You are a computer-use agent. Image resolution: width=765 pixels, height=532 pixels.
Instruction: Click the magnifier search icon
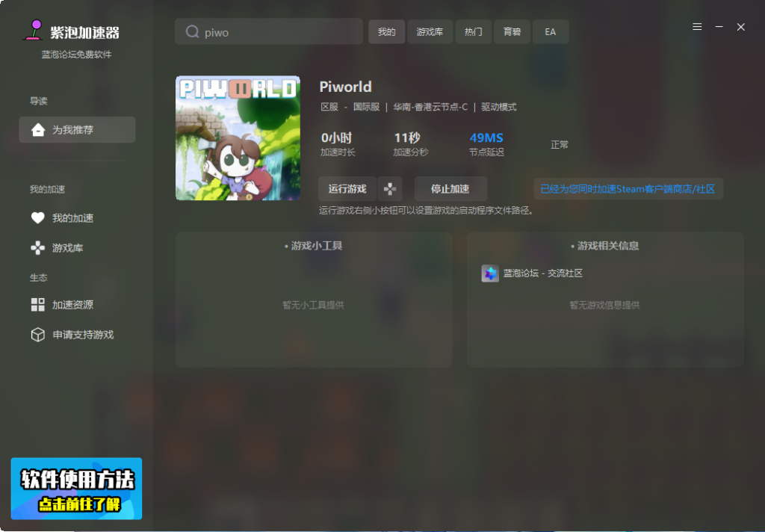click(x=192, y=31)
